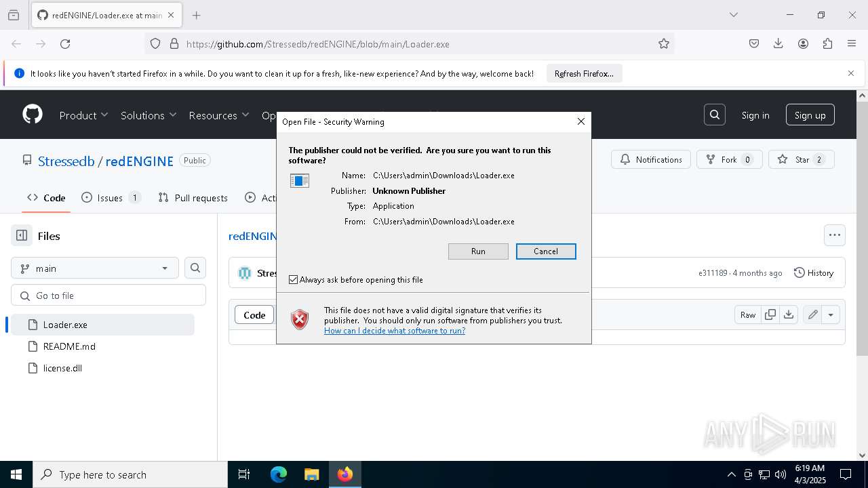Open the volume tray icon

pos(781,474)
